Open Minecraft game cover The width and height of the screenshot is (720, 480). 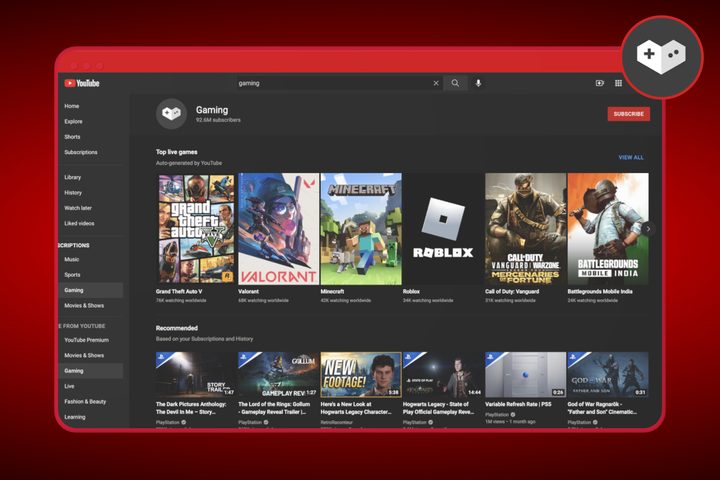click(x=361, y=228)
